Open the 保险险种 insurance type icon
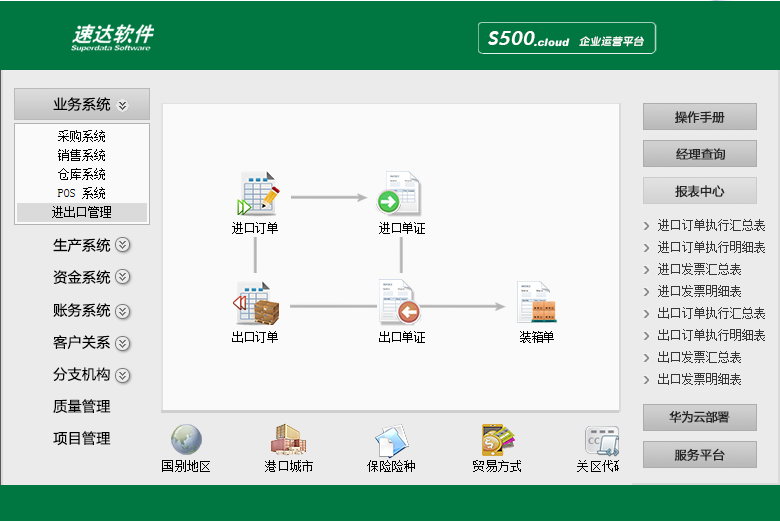This screenshot has height=522, width=780. 391,440
